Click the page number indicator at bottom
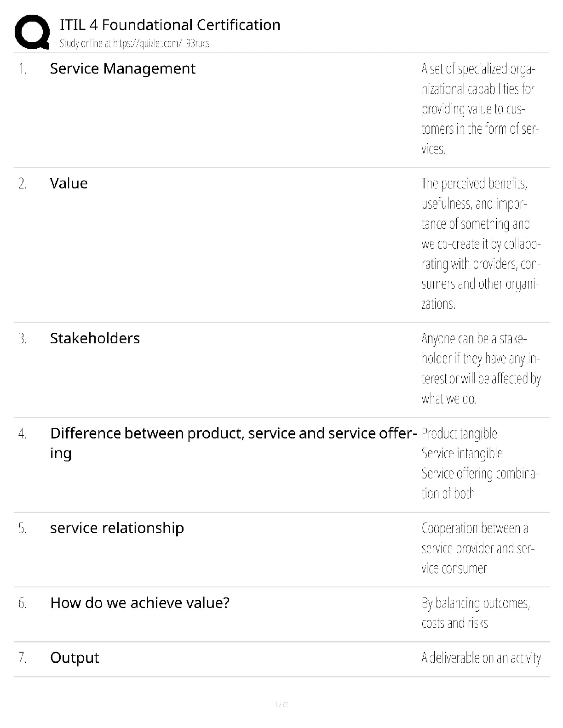Viewport: 563px width, 728px height. pyautogui.click(x=281, y=704)
